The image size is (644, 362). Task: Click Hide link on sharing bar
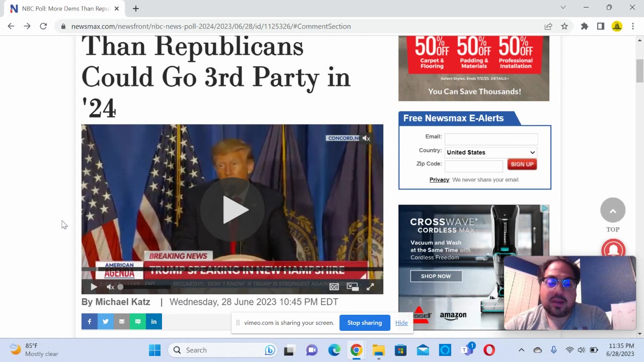pos(401,323)
